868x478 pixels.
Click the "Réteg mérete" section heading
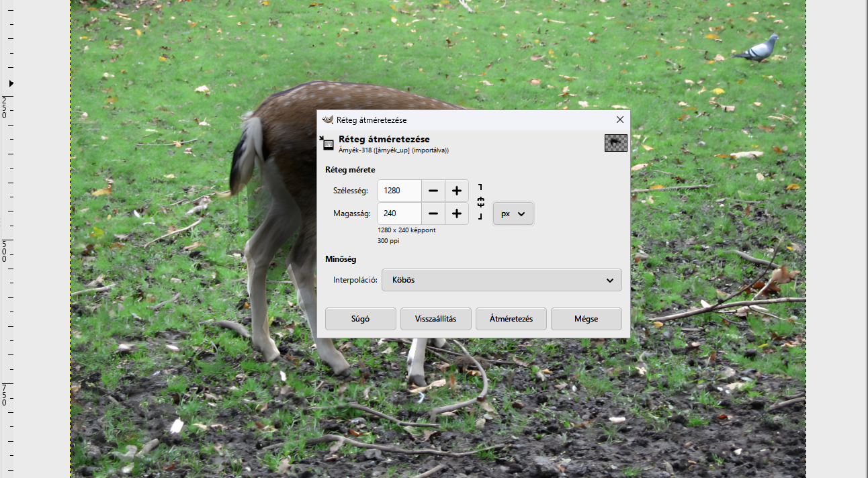(x=350, y=170)
